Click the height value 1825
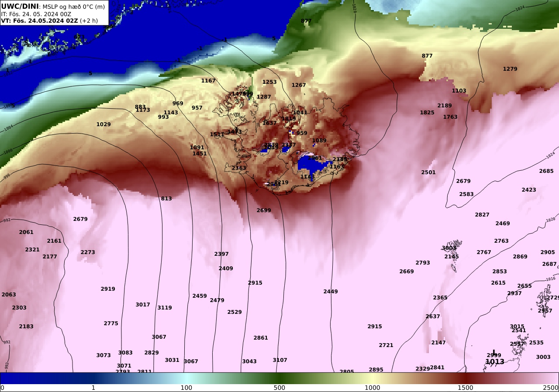 tap(427, 113)
